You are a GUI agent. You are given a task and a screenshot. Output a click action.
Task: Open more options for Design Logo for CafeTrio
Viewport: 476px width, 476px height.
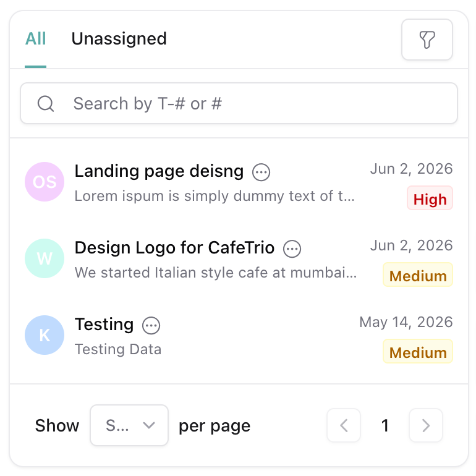pos(292,249)
